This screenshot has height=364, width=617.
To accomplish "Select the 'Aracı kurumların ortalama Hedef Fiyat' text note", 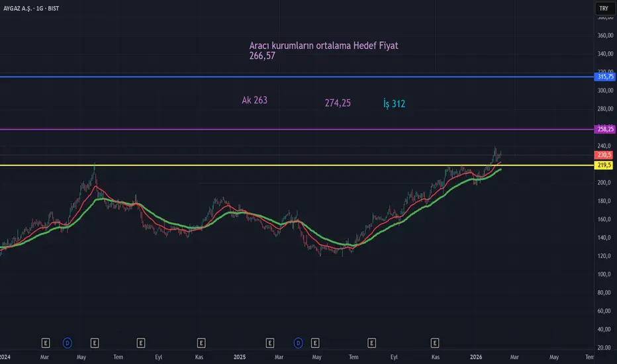I will coord(323,46).
